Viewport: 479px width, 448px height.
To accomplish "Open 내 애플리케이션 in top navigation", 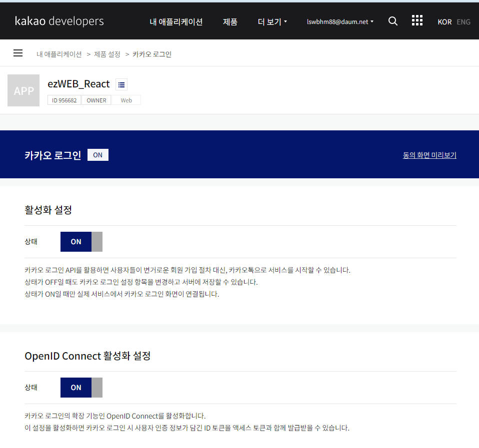I will tap(176, 21).
